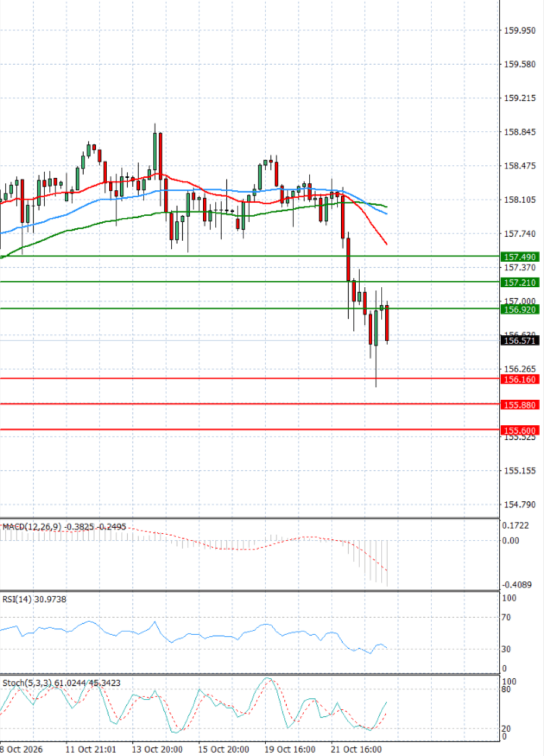Image resolution: width=544 pixels, height=756 pixels.
Task: Click the Stochastic scale level 80
Action: [x=506, y=690]
